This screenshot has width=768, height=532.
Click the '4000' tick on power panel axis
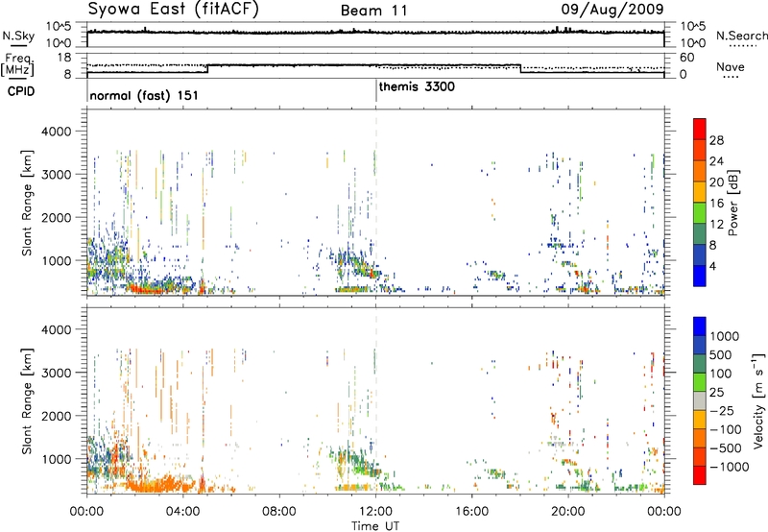(x=57, y=132)
